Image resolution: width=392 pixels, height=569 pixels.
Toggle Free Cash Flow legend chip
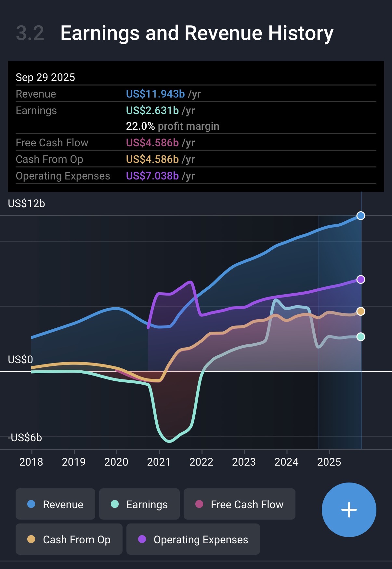tap(239, 504)
